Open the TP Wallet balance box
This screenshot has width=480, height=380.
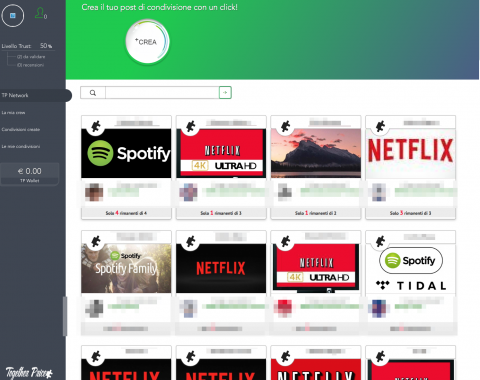[x=30, y=174]
